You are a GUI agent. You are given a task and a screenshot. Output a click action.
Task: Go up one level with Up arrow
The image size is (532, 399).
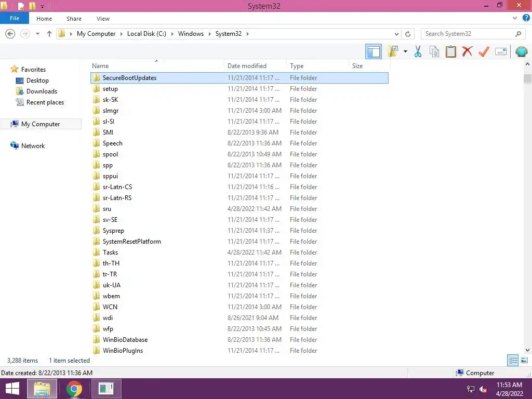[49, 34]
